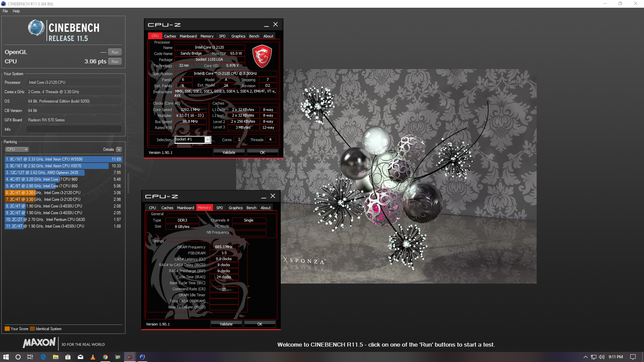Open the Action Center notification icon

633,357
